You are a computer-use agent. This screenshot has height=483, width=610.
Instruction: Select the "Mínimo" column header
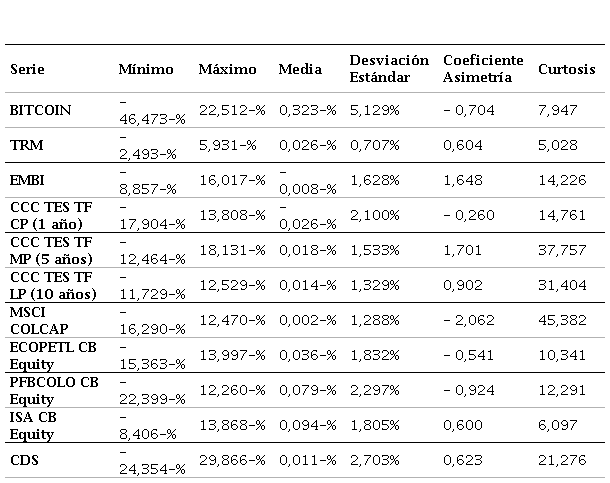145,70
